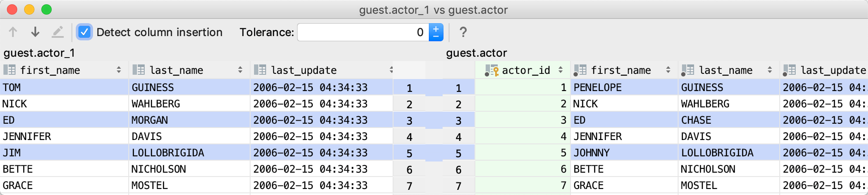The image size is (868, 195).
Task: Click the Tolerance stepper arrows
Action: coord(436,32)
